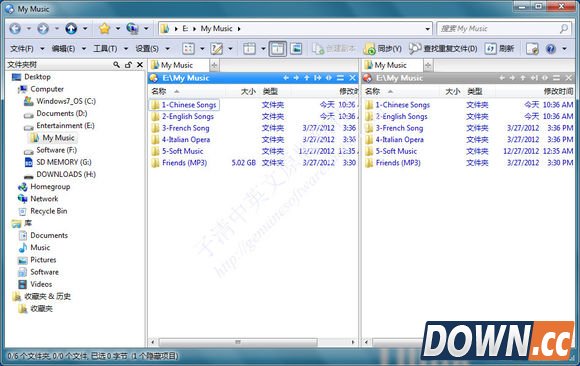Expand the Back button history arrow
The image size is (580, 366).
coord(29,28)
